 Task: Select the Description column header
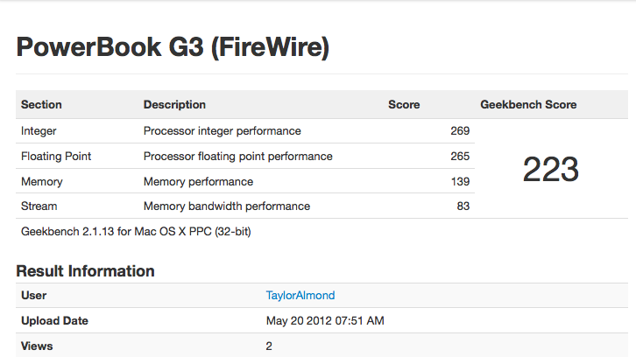174,105
